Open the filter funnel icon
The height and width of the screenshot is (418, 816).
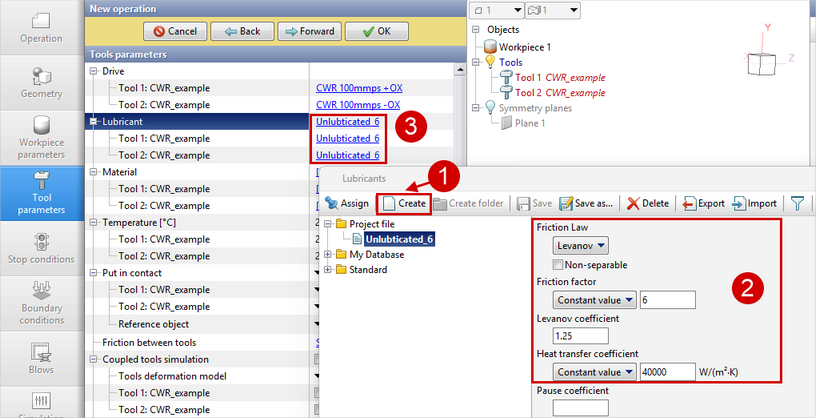click(x=798, y=203)
